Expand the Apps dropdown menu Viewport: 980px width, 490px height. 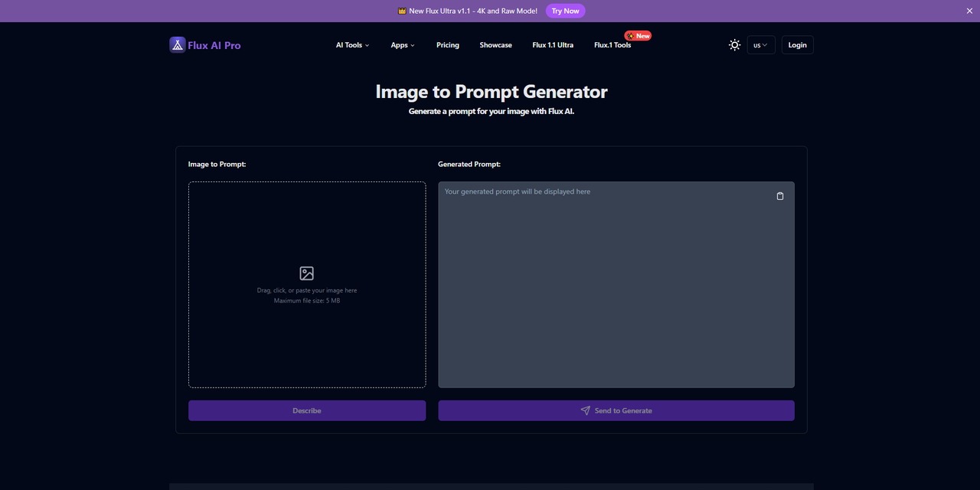tap(403, 45)
